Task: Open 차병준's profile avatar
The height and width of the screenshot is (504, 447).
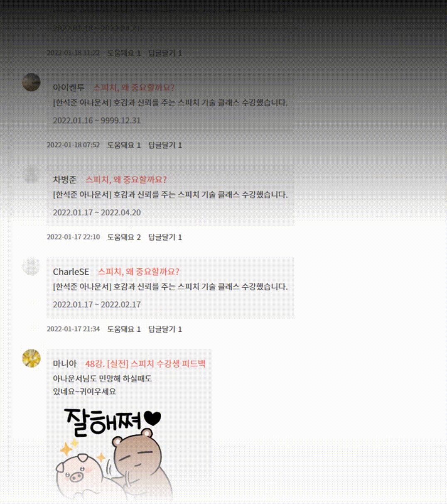Action: coord(31,174)
